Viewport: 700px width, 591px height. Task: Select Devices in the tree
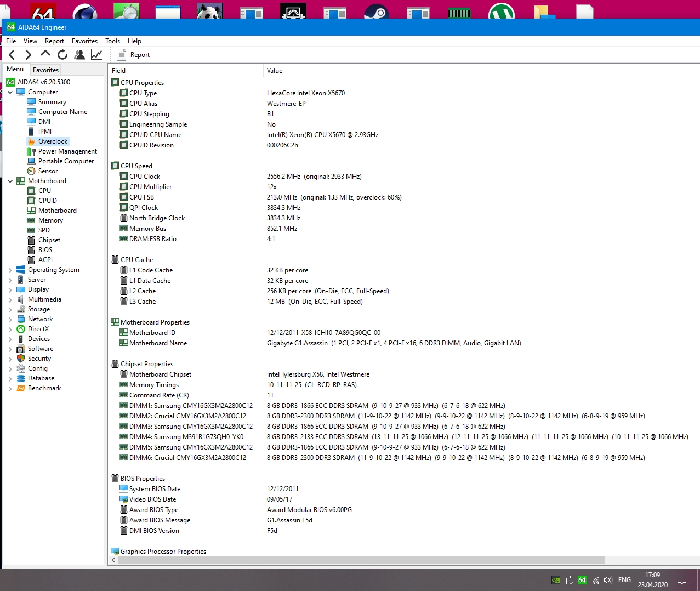point(38,339)
